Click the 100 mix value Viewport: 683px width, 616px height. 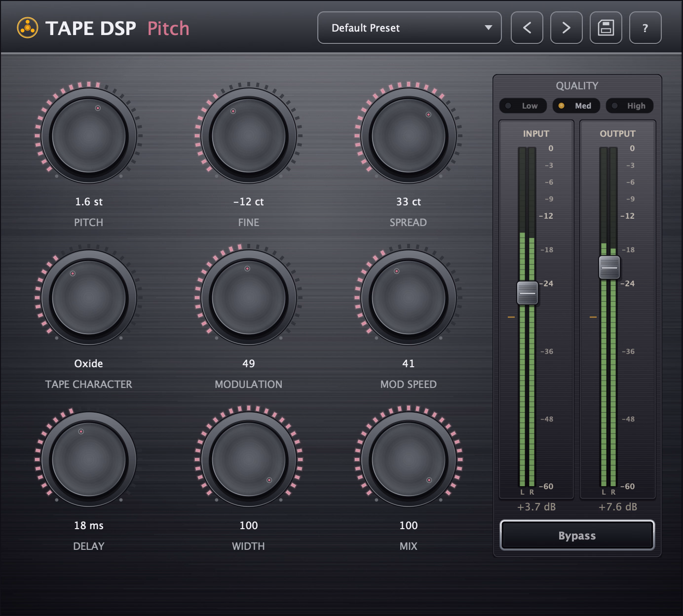[x=409, y=526]
